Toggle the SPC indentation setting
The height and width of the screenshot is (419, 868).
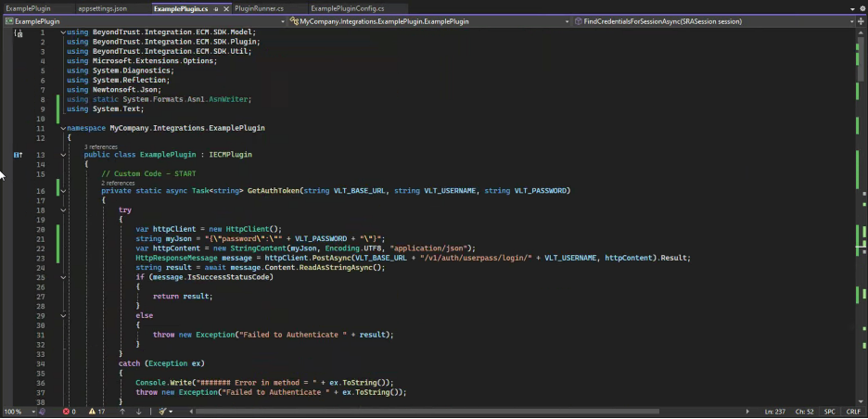click(x=830, y=412)
